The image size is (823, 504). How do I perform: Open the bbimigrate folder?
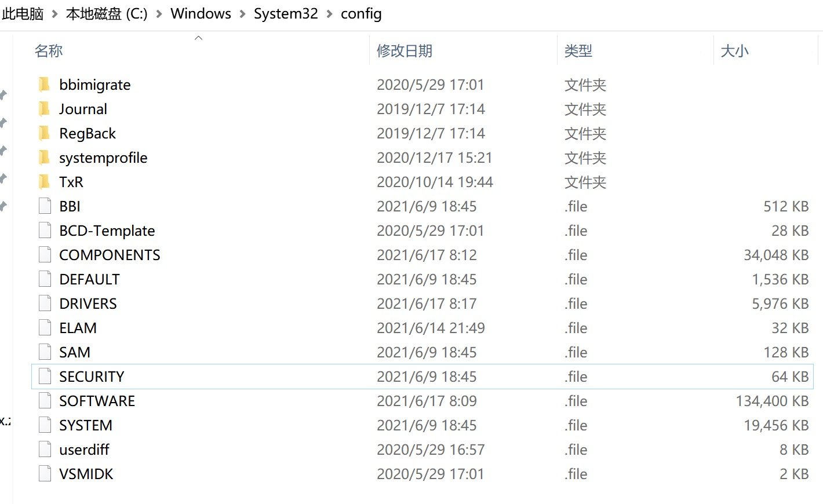tap(45, 85)
